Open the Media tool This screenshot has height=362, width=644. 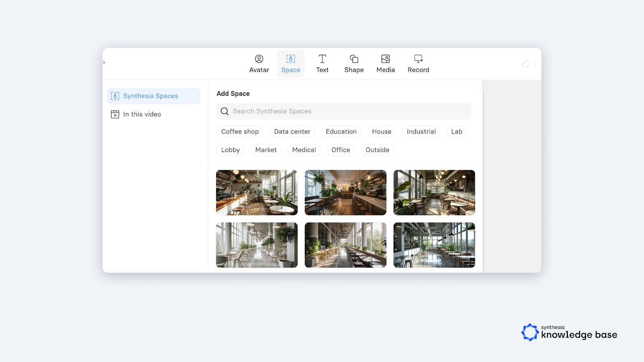point(386,64)
